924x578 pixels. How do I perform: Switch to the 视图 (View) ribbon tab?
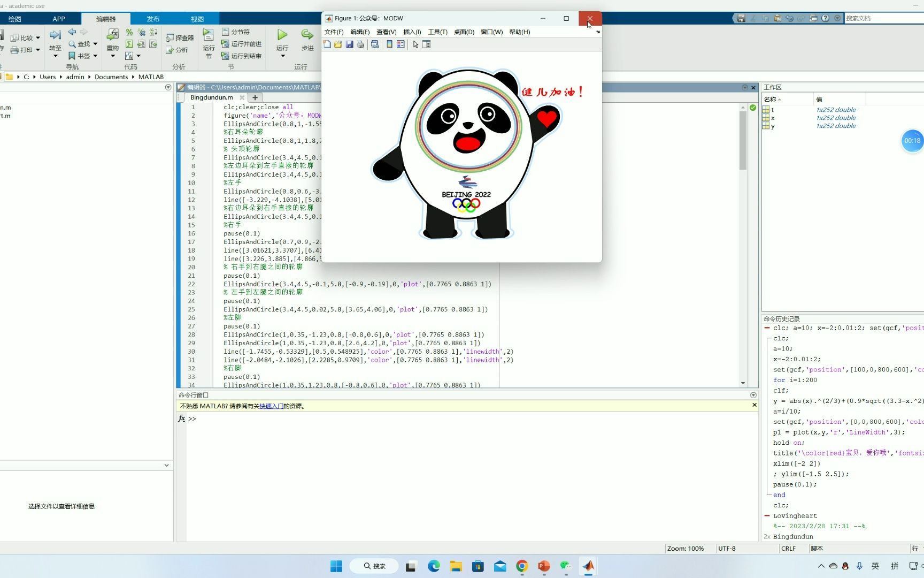tap(197, 19)
